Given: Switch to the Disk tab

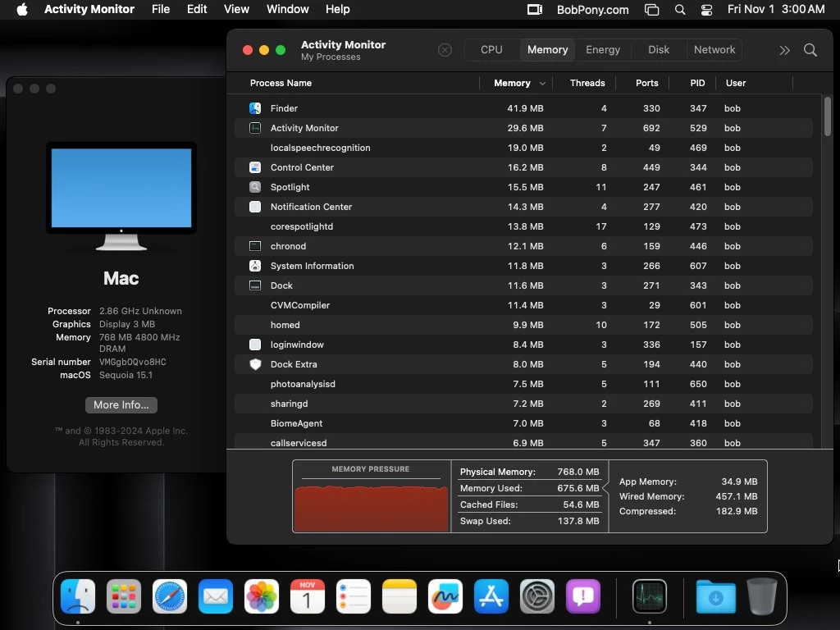Looking at the screenshot, I should click(659, 50).
